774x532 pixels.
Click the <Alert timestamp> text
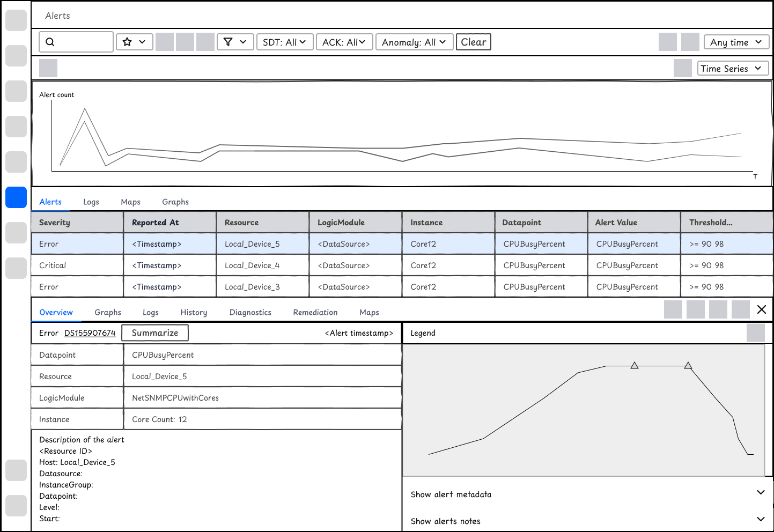[x=359, y=333]
